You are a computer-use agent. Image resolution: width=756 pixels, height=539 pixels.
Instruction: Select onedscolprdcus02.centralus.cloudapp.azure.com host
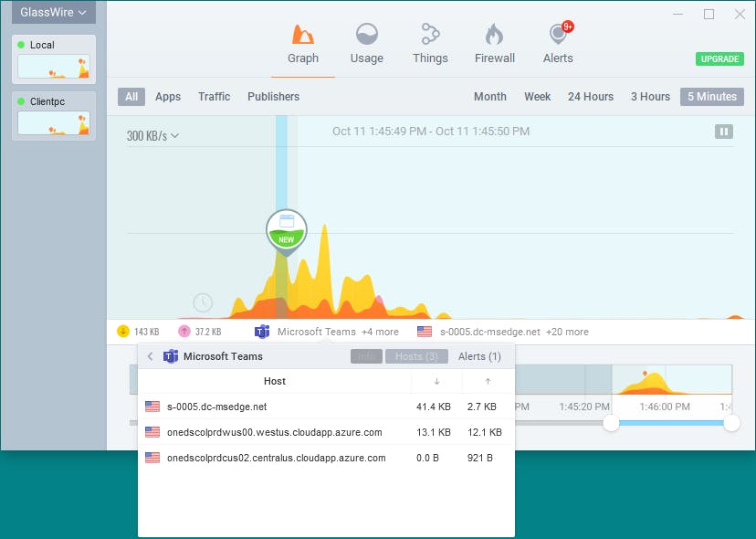(326, 458)
